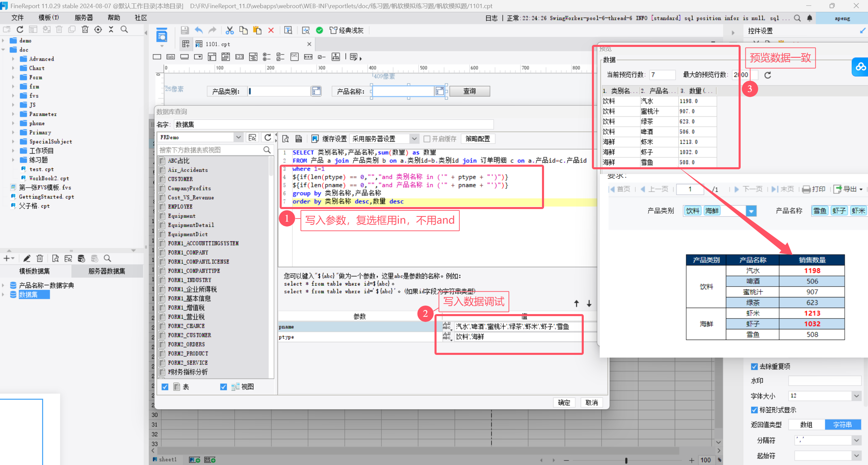Click the refresh icon beside FRDemo dropdown

click(x=268, y=137)
